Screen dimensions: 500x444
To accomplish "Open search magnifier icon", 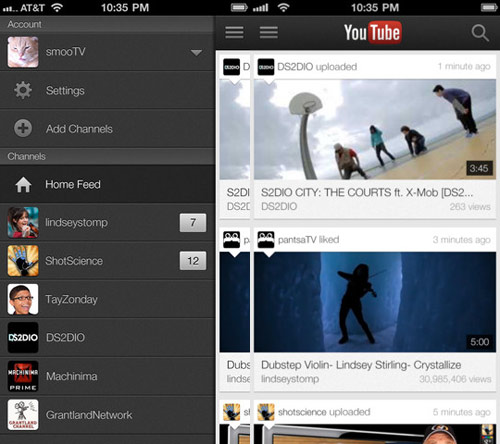I will 480,33.
